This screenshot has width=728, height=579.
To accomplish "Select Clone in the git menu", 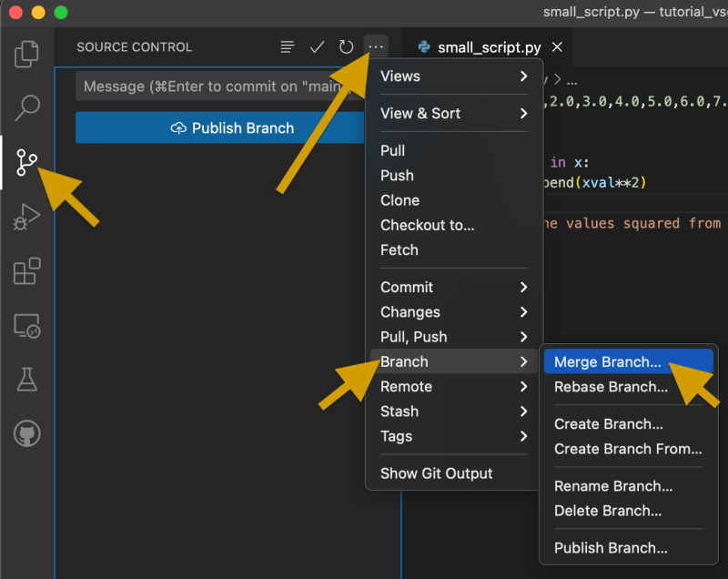I will tap(454, 200).
